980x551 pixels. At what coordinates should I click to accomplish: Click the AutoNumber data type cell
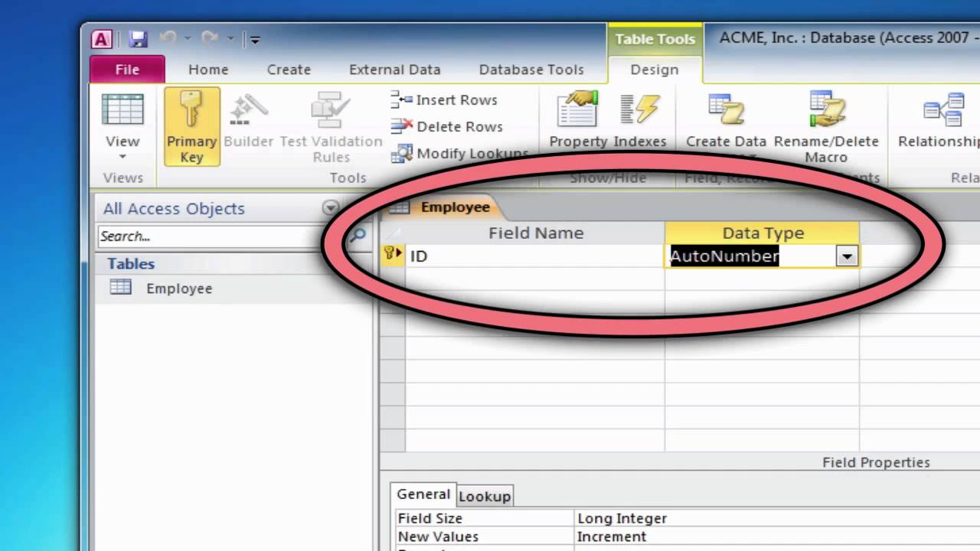(750, 256)
